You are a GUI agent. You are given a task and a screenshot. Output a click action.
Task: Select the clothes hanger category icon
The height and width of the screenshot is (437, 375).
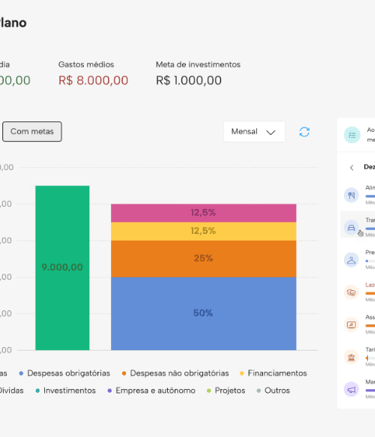click(351, 260)
